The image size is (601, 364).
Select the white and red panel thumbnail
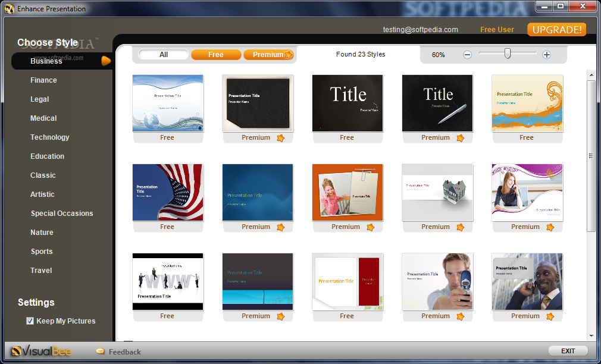(348, 281)
